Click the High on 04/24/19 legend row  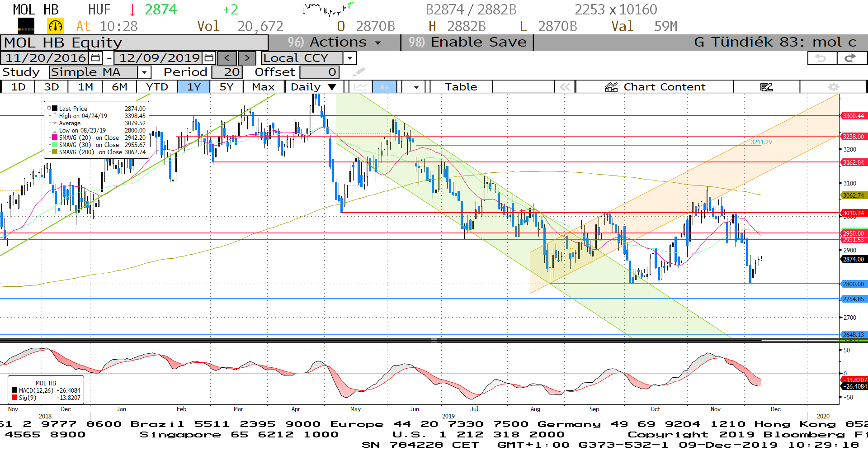point(99,116)
